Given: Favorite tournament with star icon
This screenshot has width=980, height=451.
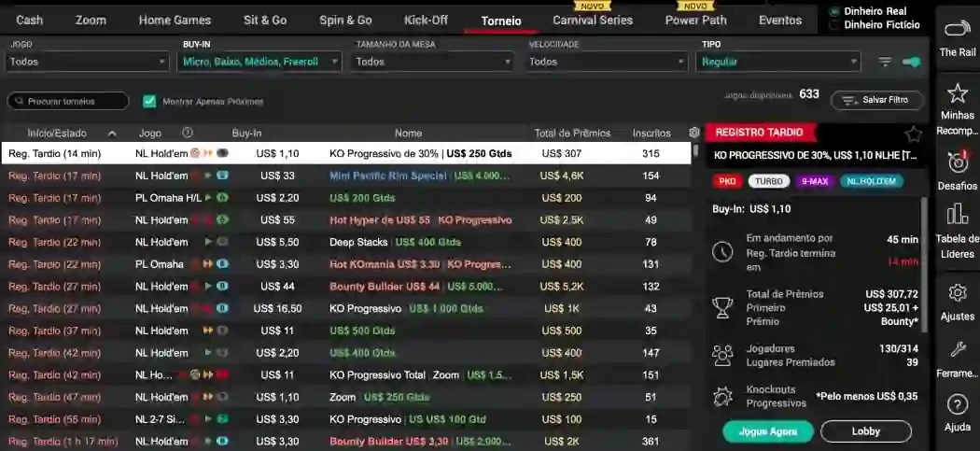Looking at the screenshot, I should point(913,134).
